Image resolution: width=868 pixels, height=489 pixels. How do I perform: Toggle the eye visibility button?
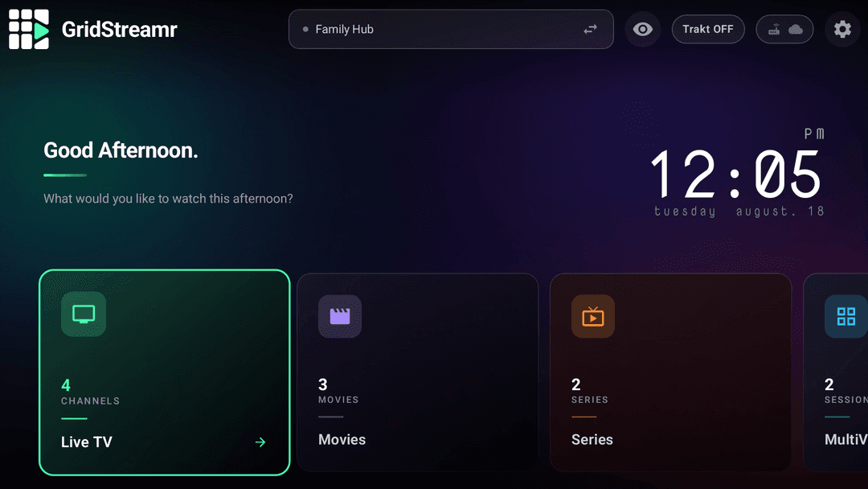[643, 29]
